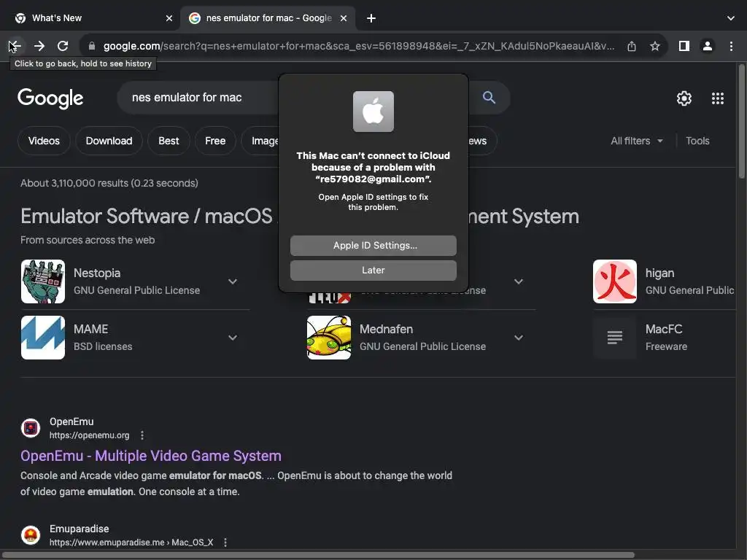
Task: Click Apple ID Settings button
Action: (373, 246)
